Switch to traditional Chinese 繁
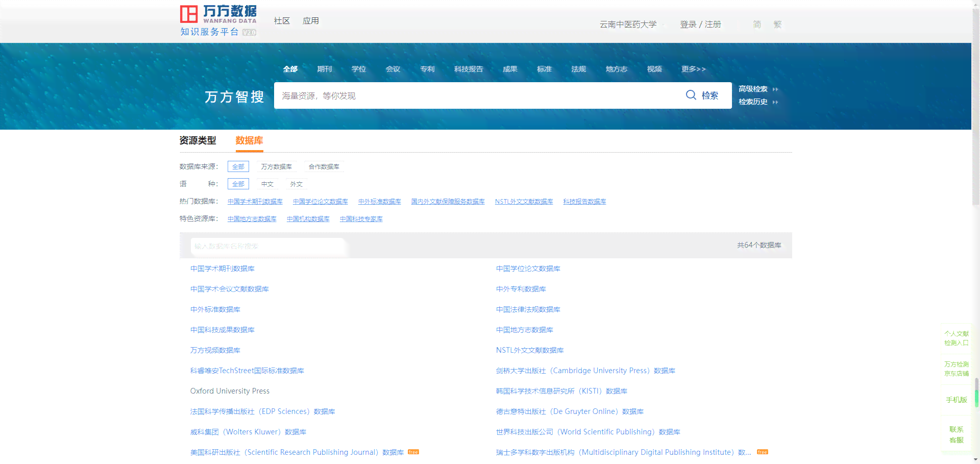980x464 pixels. tap(777, 25)
